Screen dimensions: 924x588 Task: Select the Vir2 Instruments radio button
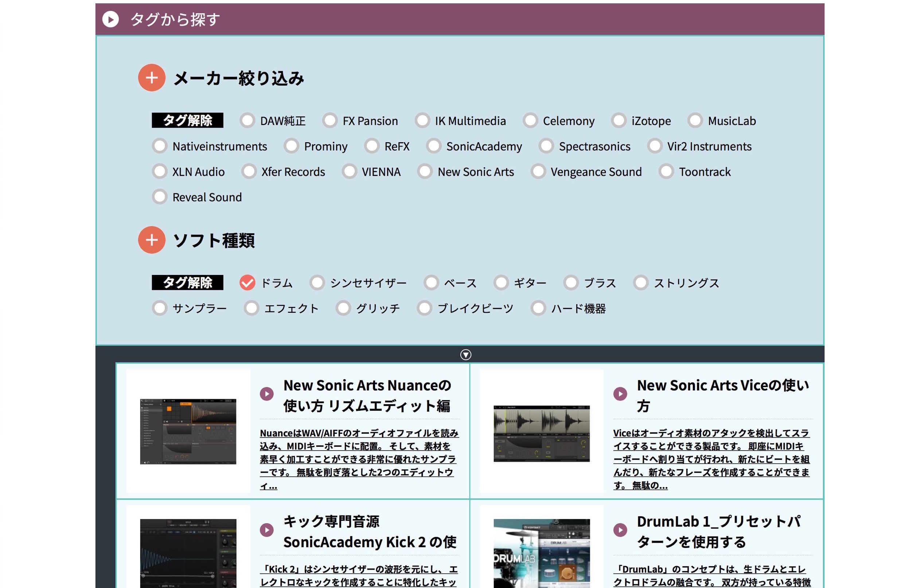655,146
